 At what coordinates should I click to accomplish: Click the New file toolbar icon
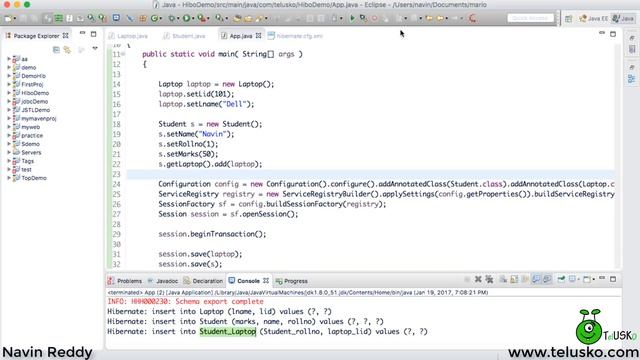pos(8,18)
